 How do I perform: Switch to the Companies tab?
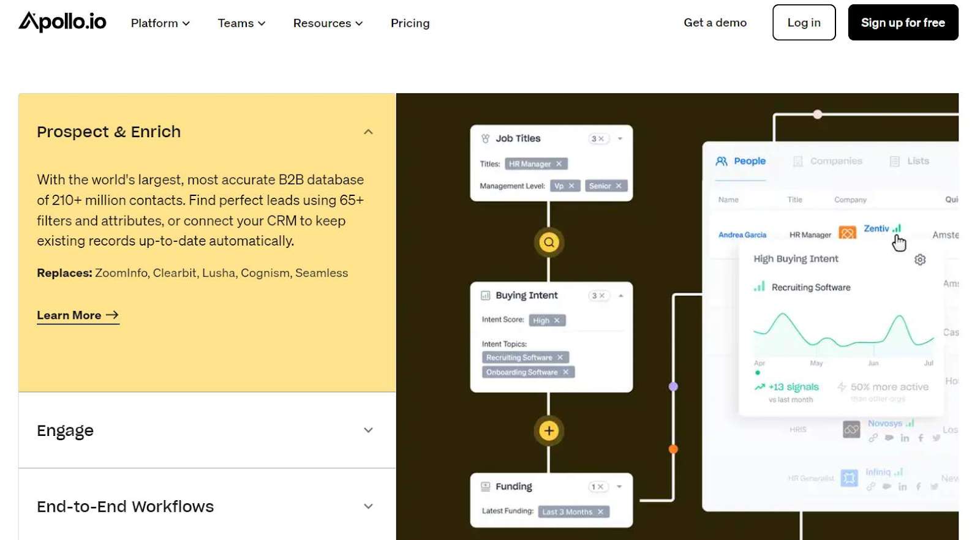(827, 162)
